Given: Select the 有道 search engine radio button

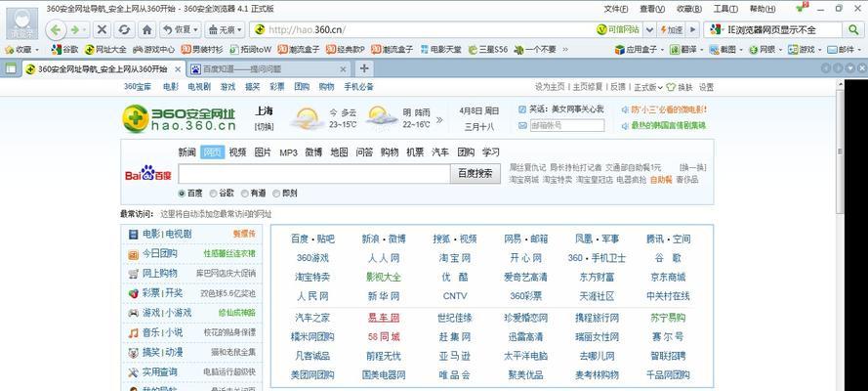Looking at the screenshot, I should [245, 194].
